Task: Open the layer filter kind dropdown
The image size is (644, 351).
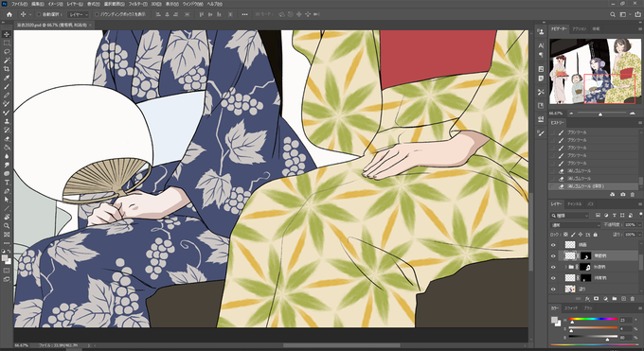Action: (570, 215)
